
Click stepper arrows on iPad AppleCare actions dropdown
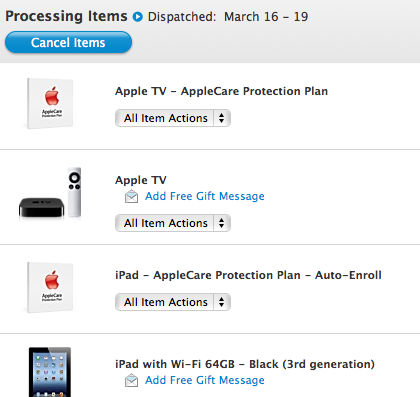222,302
